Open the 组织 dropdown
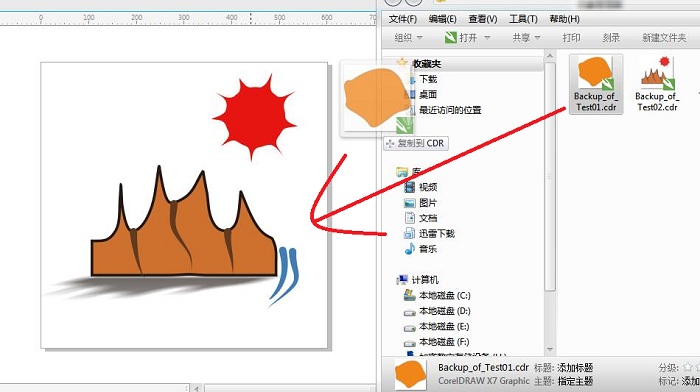 (408, 38)
